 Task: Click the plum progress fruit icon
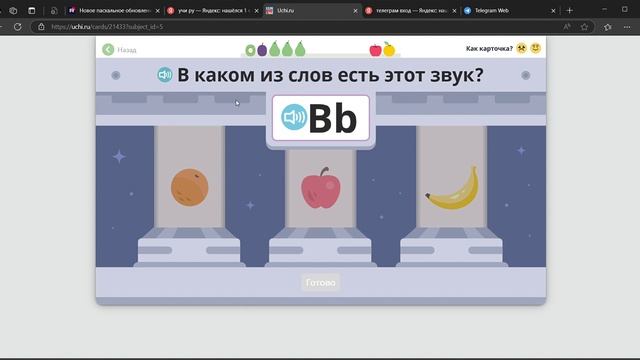point(262,49)
